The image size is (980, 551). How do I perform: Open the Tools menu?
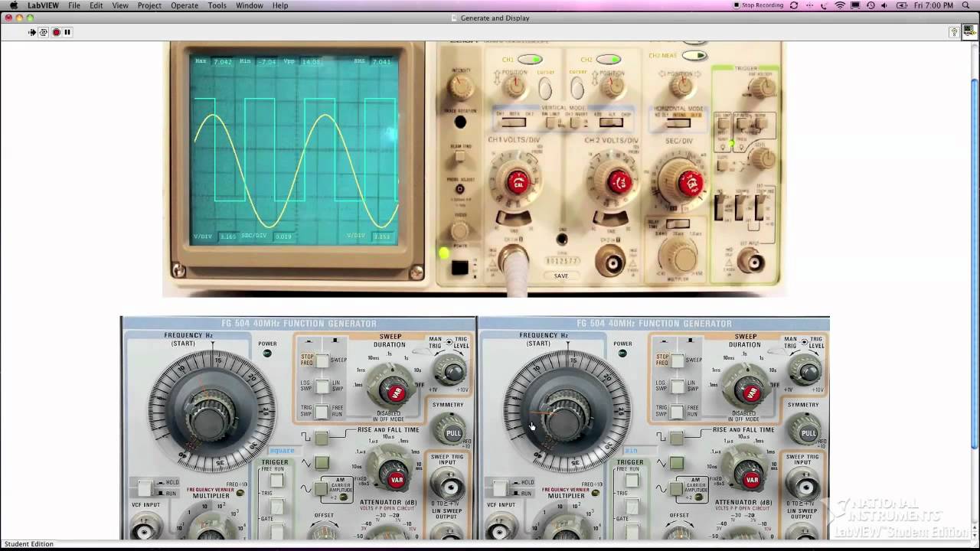[x=217, y=5]
